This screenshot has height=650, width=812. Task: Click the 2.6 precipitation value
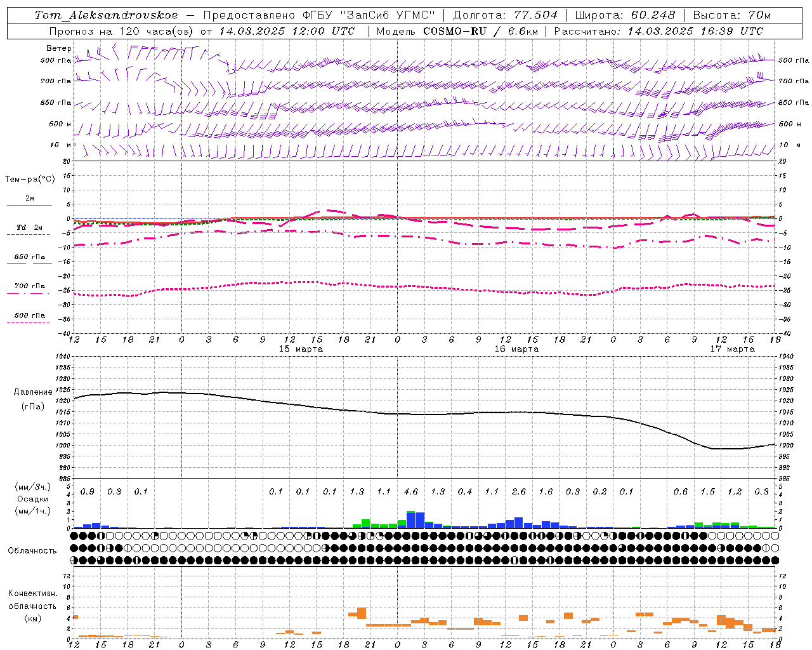pos(518,492)
